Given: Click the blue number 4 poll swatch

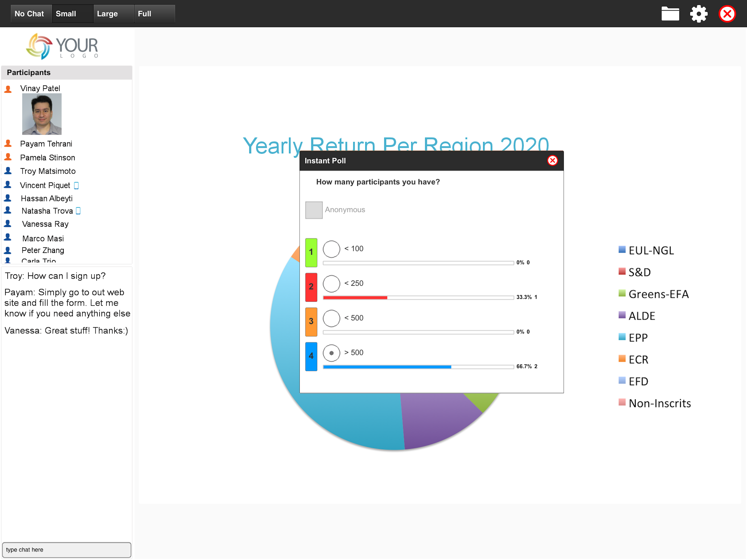Looking at the screenshot, I should coord(311,357).
